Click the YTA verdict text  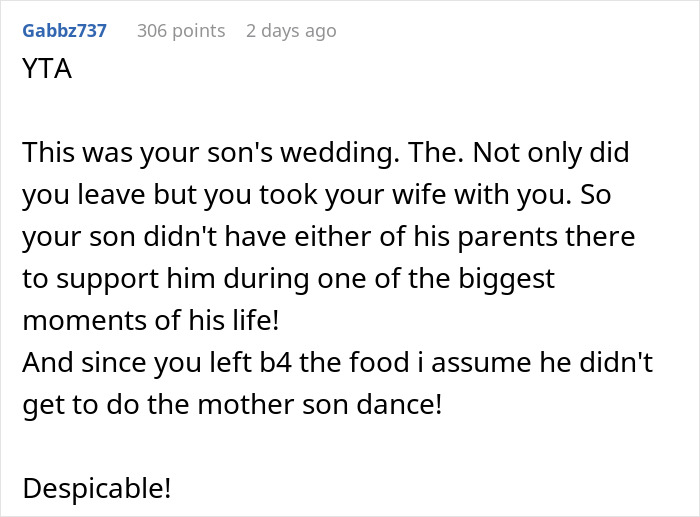pos(46,72)
